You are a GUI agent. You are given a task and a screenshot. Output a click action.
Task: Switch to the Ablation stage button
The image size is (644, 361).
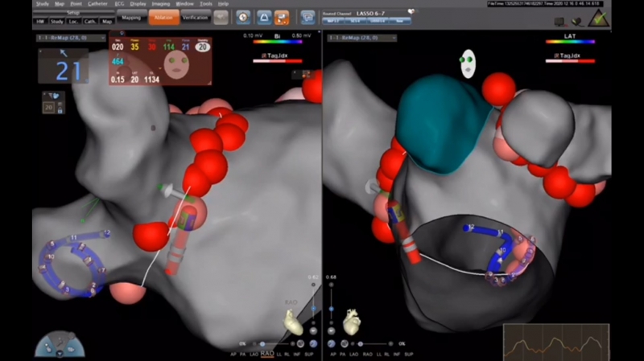click(x=164, y=17)
